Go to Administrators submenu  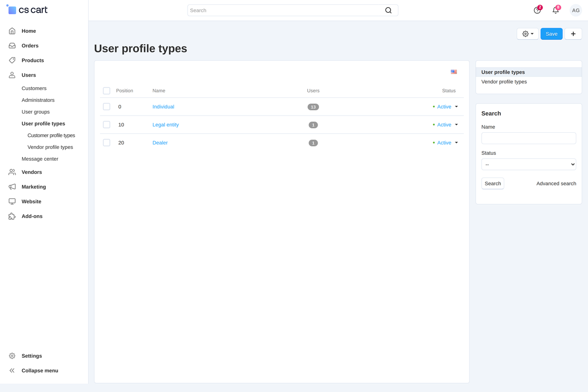click(38, 100)
